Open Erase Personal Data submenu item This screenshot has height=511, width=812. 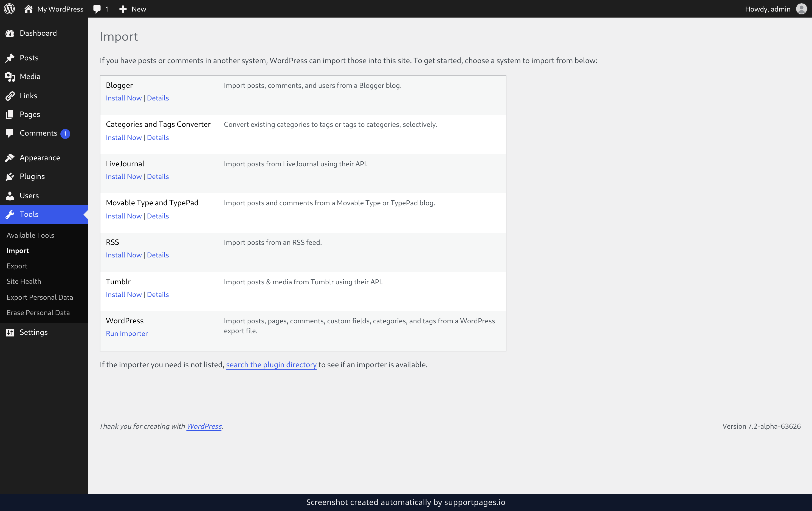click(38, 313)
